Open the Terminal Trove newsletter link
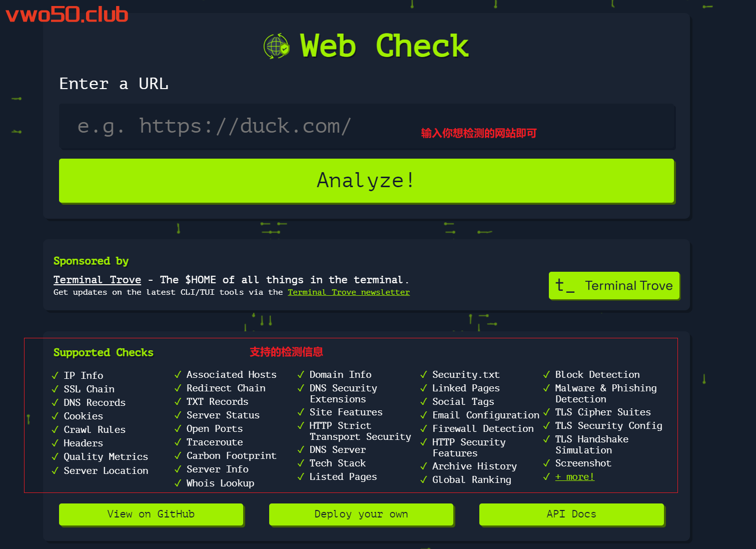 click(348, 292)
